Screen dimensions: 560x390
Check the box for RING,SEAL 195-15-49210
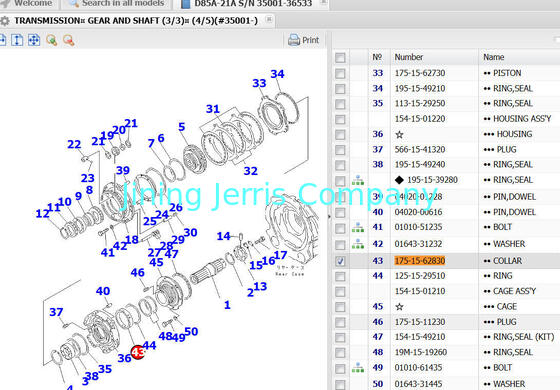click(340, 89)
